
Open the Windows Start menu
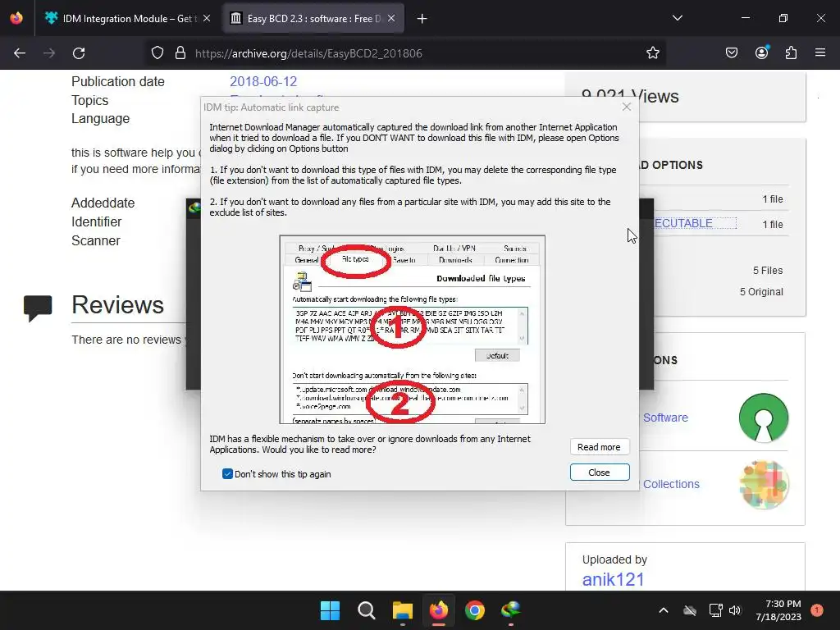tap(330, 610)
